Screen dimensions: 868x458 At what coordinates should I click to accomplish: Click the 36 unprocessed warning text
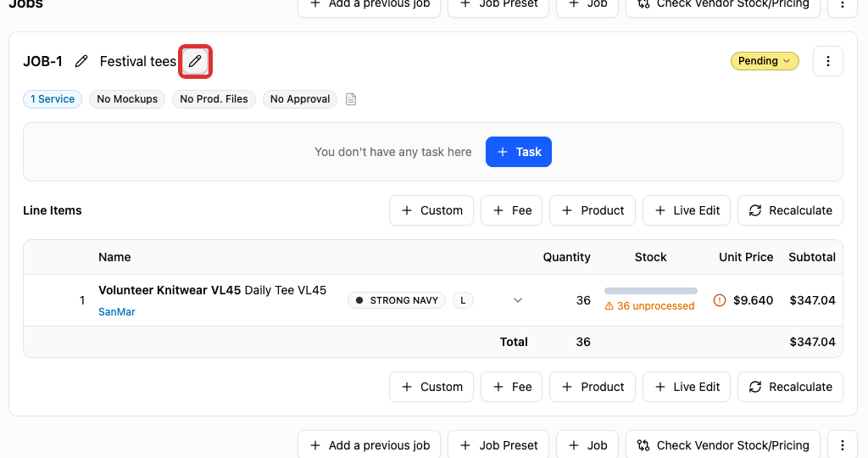coord(649,305)
